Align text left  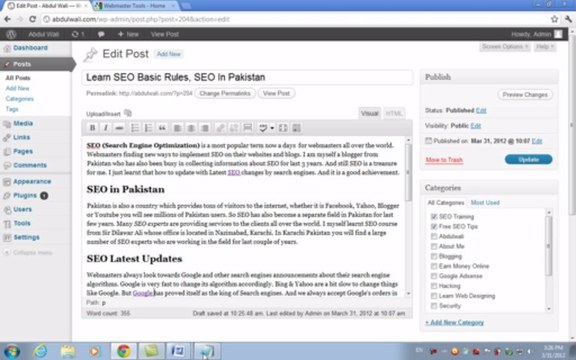(x=177, y=128)
